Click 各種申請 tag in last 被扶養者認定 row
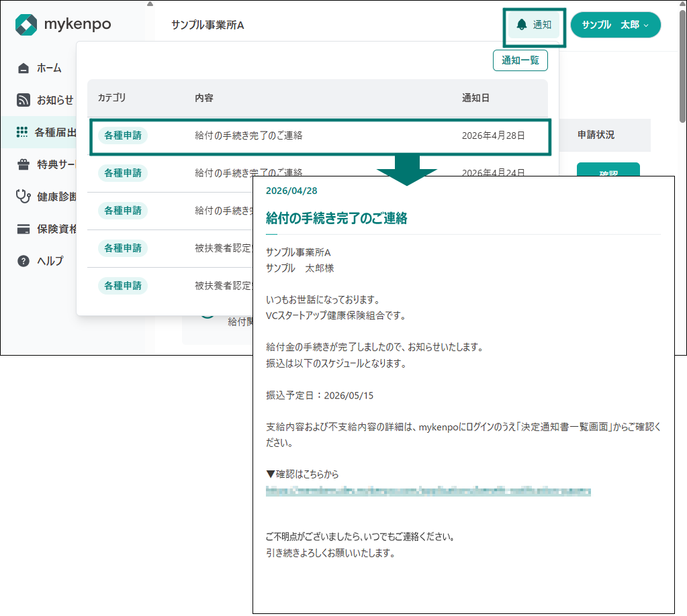Screen dimensions: 687x616 coord(123,286)
